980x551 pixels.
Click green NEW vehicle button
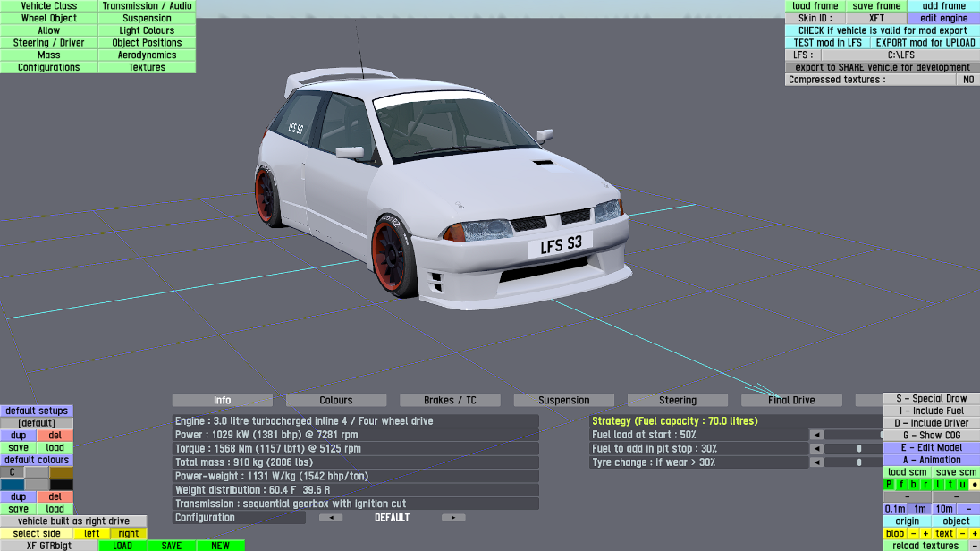(x=220, y=546)
